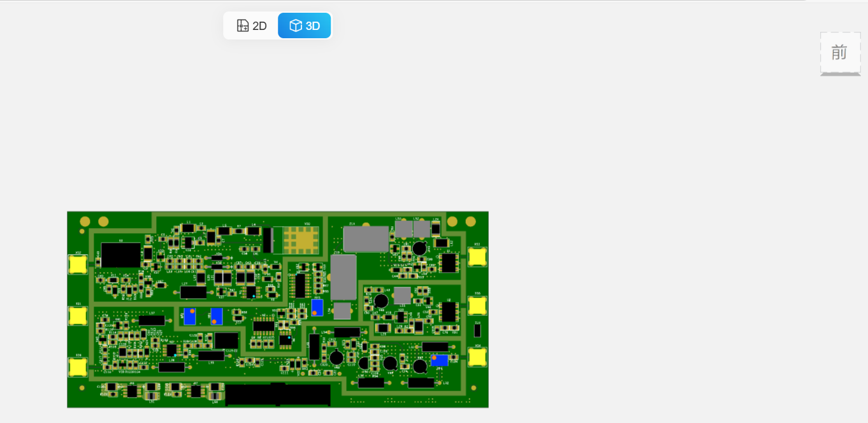Click the blue component below Z1B module
The width and height of the screenshot is (868, 423).
click(317, 307)
